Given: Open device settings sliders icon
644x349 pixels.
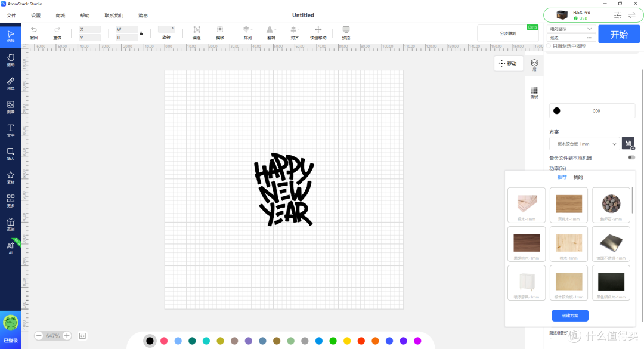Looking at the screenshot, I should click(617, 15).
